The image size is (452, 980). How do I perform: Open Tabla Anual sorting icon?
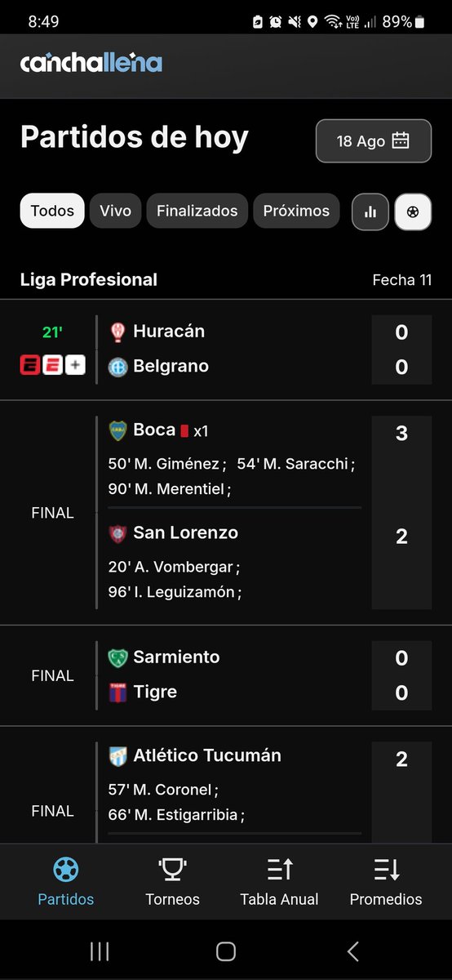280,870
